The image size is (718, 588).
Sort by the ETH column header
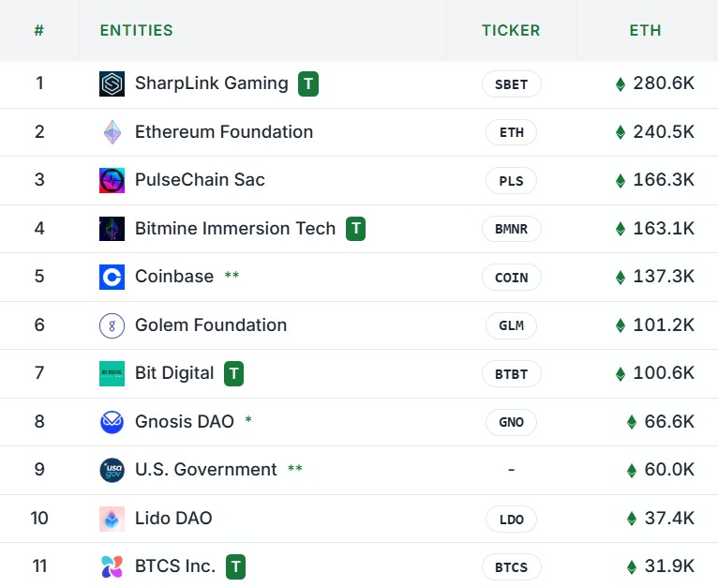tap(645, 30)
